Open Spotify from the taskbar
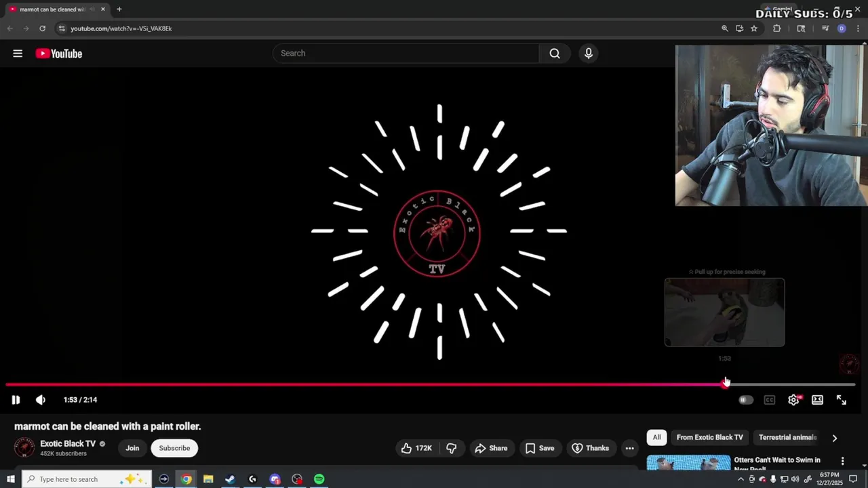Screen dimensions: 868x488 [x=319, y=479]
